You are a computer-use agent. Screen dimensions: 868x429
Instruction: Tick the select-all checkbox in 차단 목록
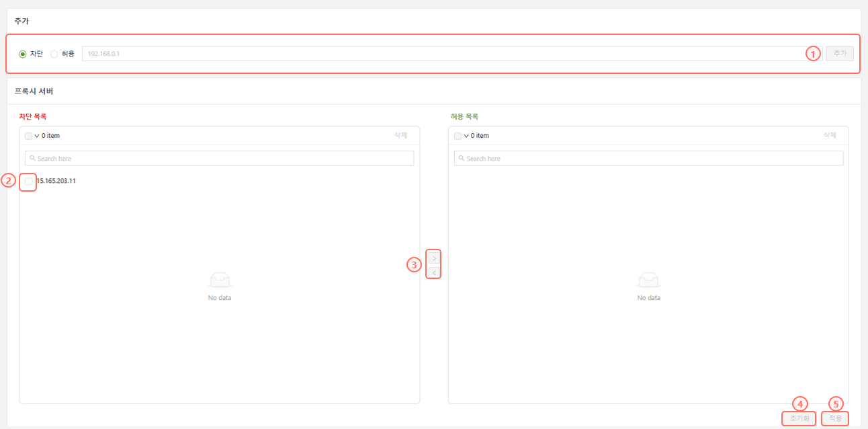(x=28, y=136)
